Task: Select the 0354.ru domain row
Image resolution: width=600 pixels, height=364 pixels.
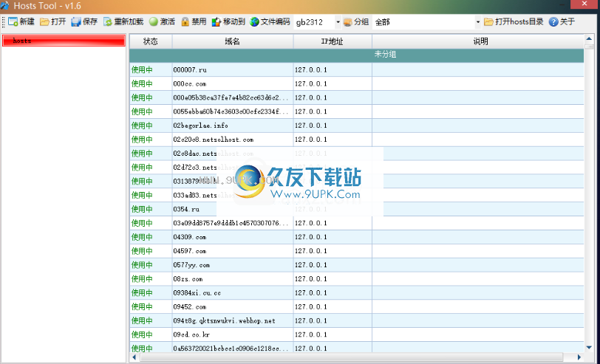Action: (x=357, y=209)
